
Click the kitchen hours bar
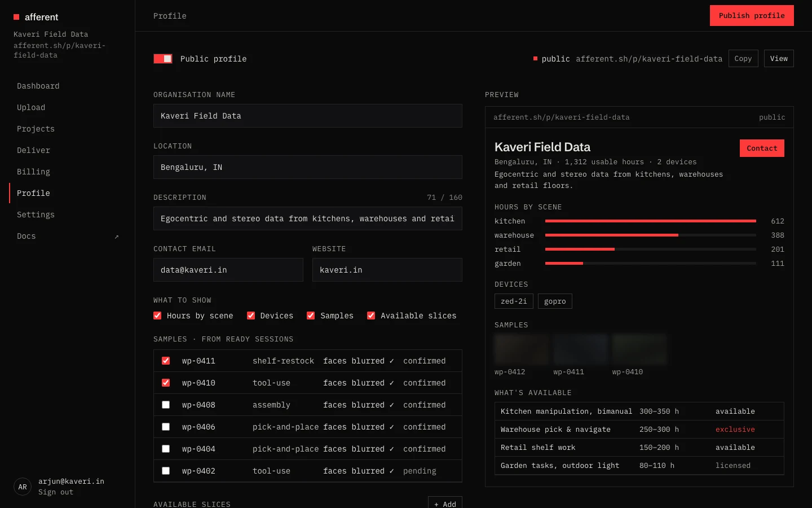pyautogui.click(x=651, y=221)
